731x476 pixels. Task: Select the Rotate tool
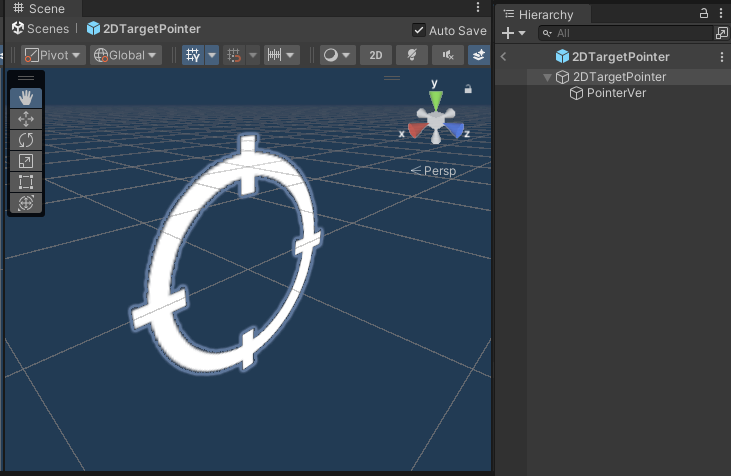(x=26, y=140)
